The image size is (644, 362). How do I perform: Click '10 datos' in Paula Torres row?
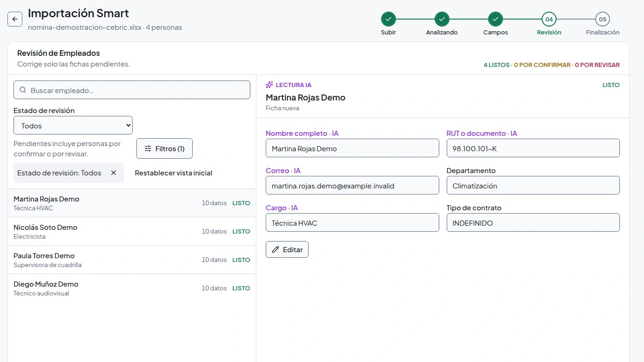[214, 260]
